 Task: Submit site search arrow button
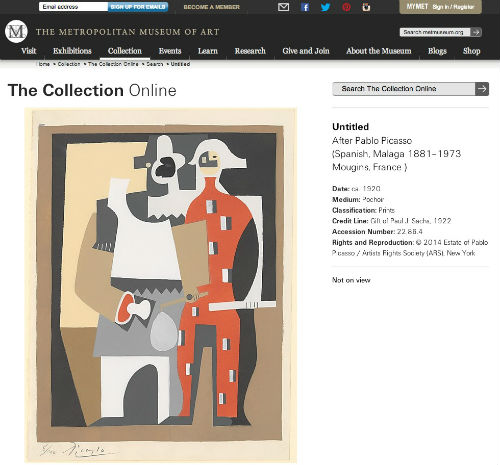(476, 32)
